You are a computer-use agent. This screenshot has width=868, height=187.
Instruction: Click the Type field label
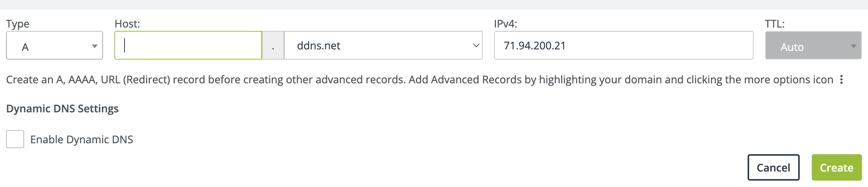18,24
